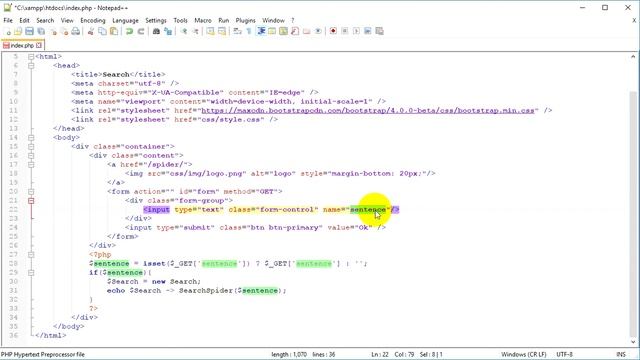This screenshot has width=640, height=360.
Task: Close the index.php tab with its X
Action: (x=39, y=45)
